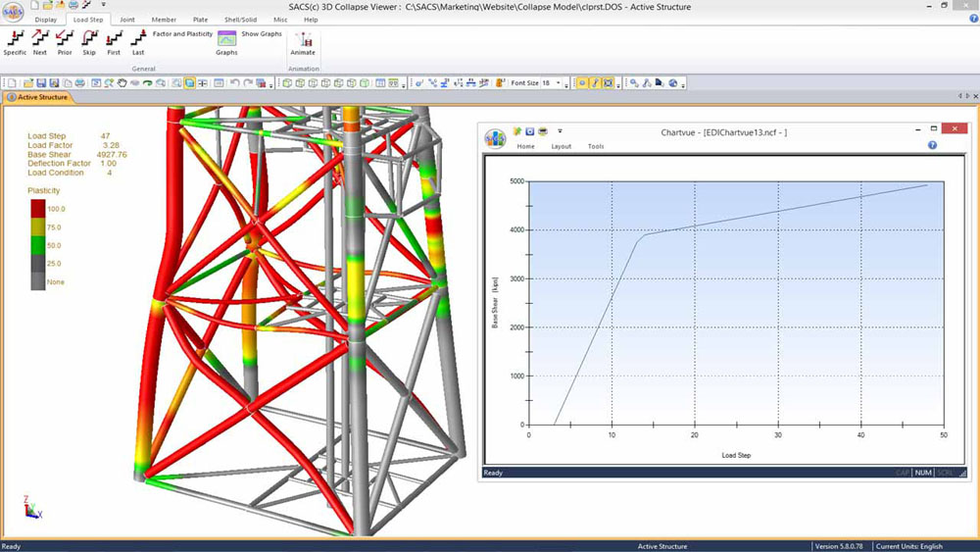Click the undo arrow in toolbar
Image resolution: width=980 pixels, height=552 pixels.
coord(234,82)
